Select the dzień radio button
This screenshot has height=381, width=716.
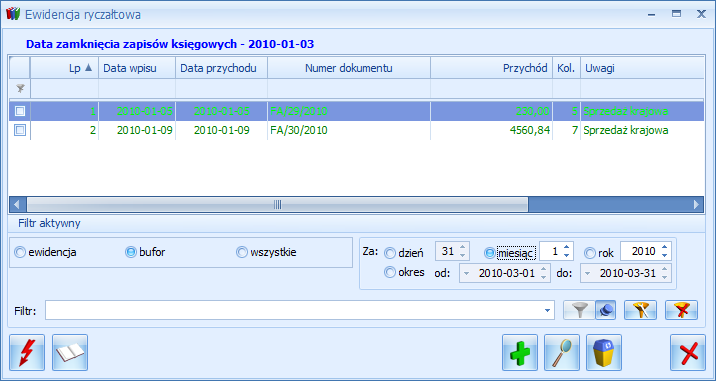(x=390, y=253)
